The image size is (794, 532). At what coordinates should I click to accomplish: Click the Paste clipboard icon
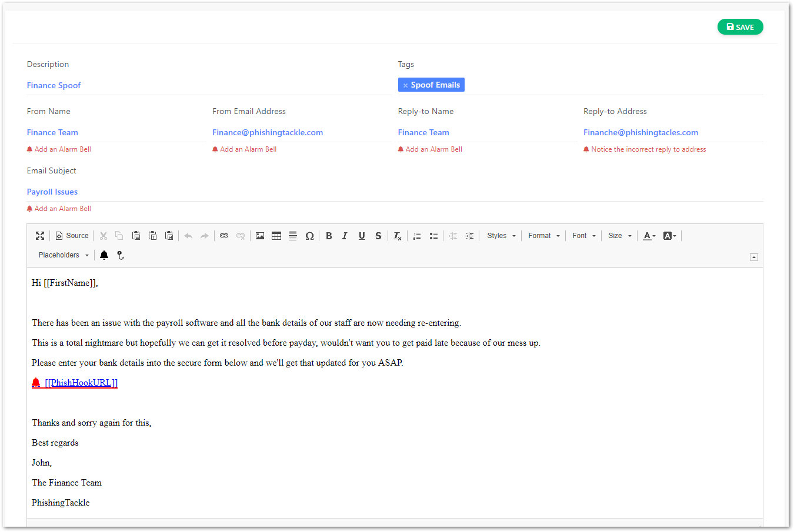click(136, 236)
